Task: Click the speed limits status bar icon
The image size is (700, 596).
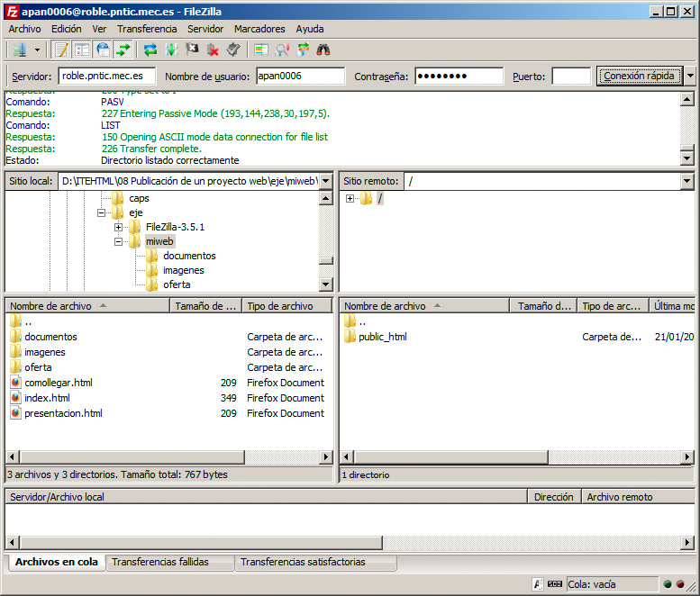Action: (x=554, y=584)
